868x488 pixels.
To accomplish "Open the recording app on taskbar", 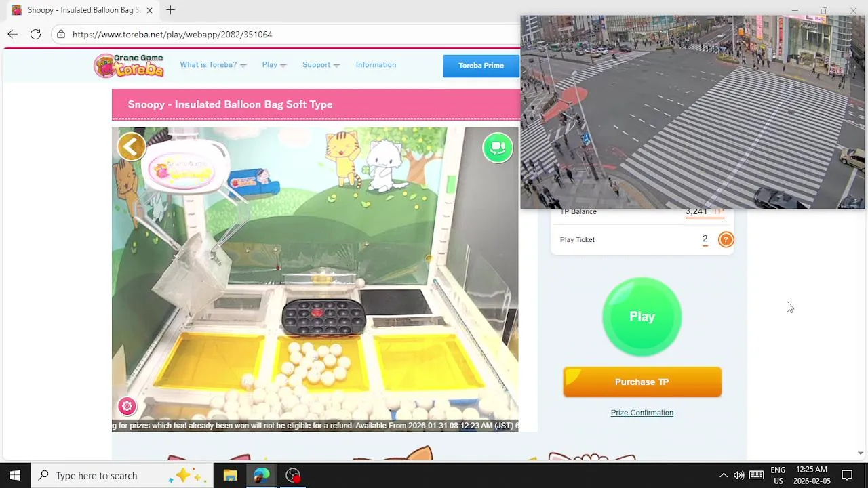I will (x=293, y=475).
